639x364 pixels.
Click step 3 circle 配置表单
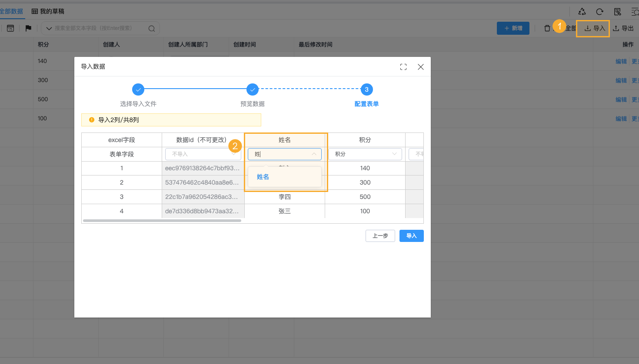[x=366, y=89]
